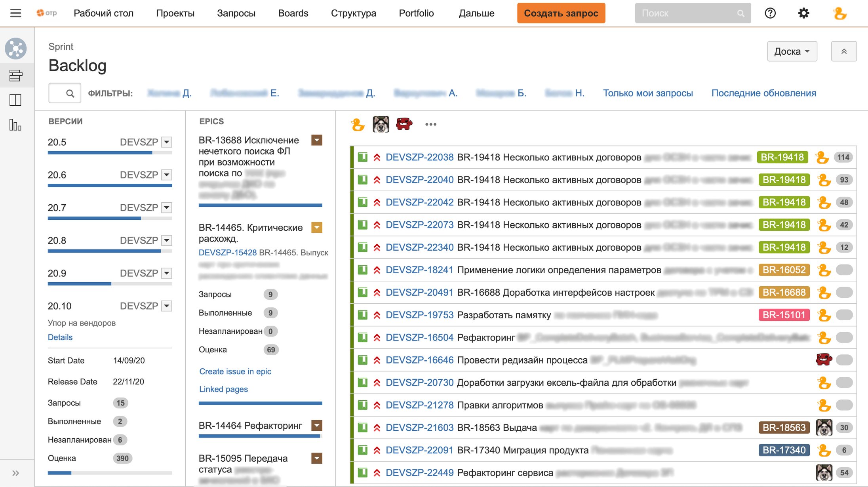This screenshot has width=868, height=487.
Task: Filter by husky dog avatar assignee
Action: coord(381,124)
